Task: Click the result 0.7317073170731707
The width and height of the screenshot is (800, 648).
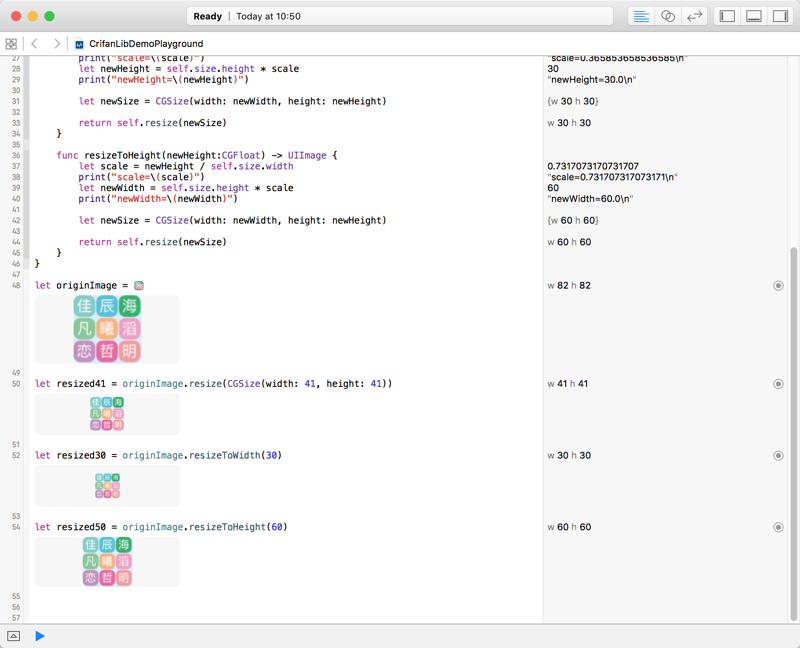Action: point(593,166)
